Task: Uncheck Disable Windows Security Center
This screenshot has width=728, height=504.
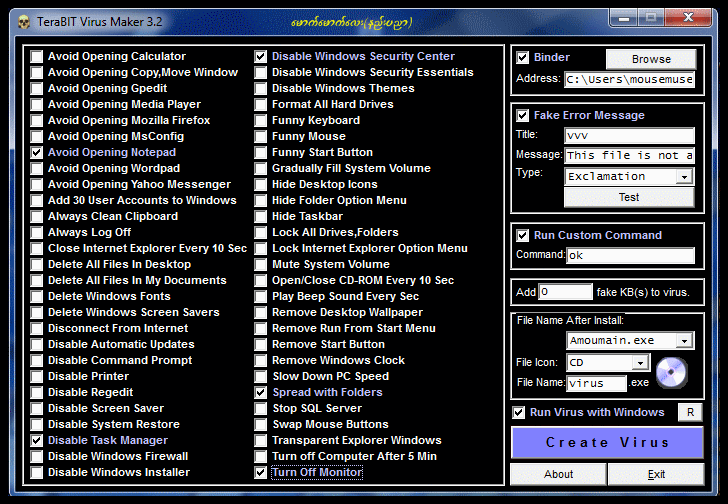Action: (260, 57)
